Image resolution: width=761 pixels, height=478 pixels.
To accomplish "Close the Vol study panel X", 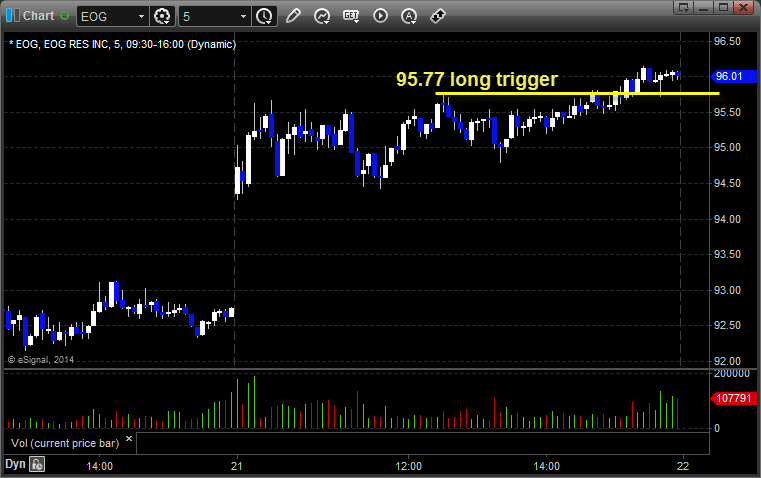I will click(129, 439).
